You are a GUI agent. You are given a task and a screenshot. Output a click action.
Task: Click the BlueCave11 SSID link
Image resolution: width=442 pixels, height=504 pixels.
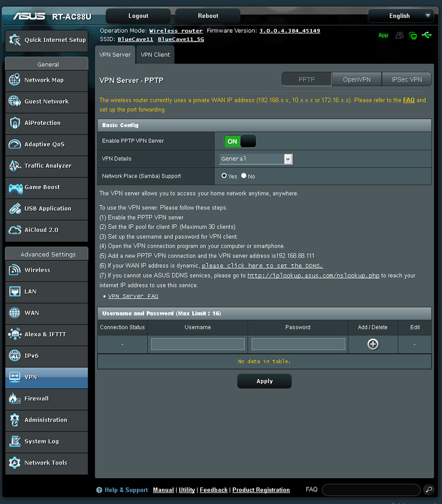(136, 39)
